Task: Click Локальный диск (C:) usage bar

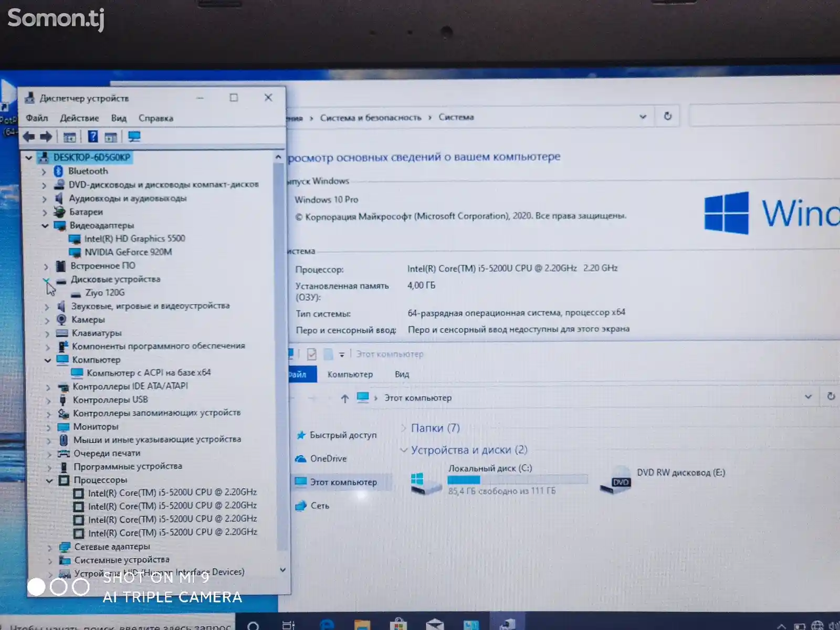Action: (517, 479)
